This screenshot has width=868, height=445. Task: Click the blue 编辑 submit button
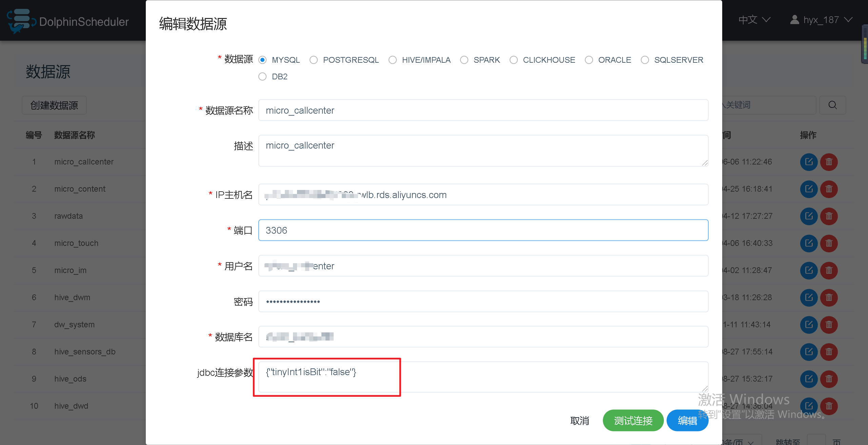[687, 421]
